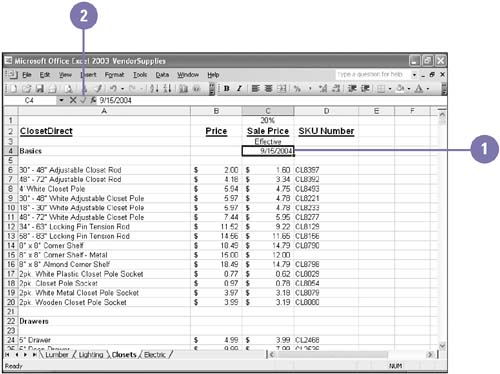Expand the Name Box dropdown arrow
Image resolution: width=500 pixels, height=374 pixels.
[61, 100]
